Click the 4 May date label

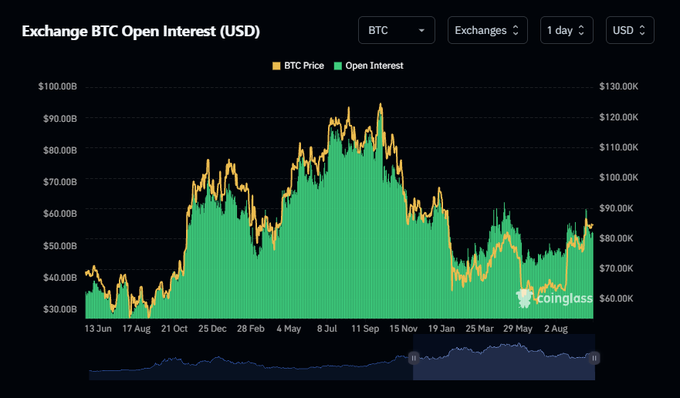click(x=289, y=329)
